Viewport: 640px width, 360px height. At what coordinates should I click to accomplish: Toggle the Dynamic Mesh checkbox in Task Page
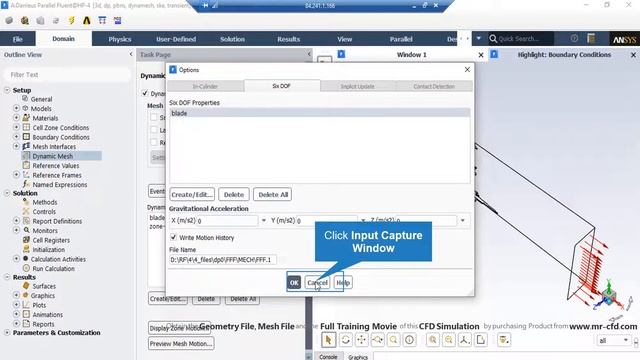[145, 93]
